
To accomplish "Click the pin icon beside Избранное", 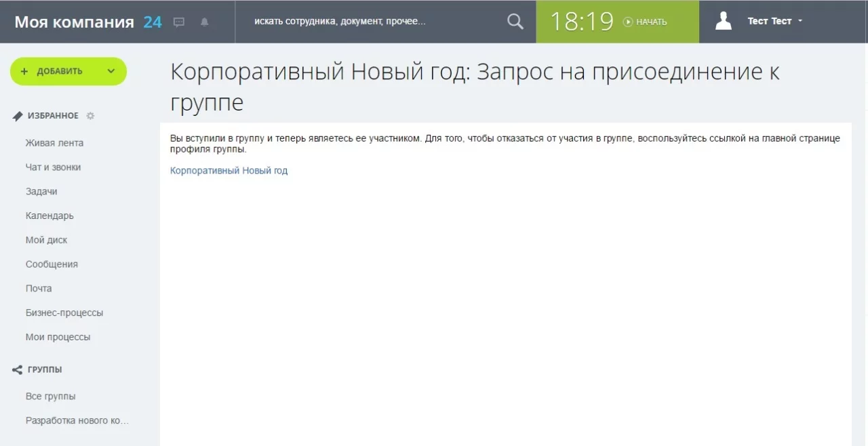I will coord(18,116).
